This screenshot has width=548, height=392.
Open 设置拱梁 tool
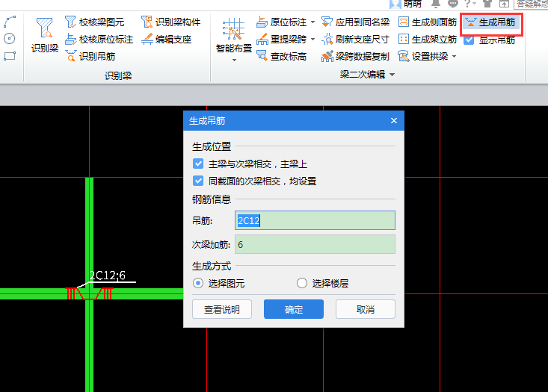tap(423, 56)
